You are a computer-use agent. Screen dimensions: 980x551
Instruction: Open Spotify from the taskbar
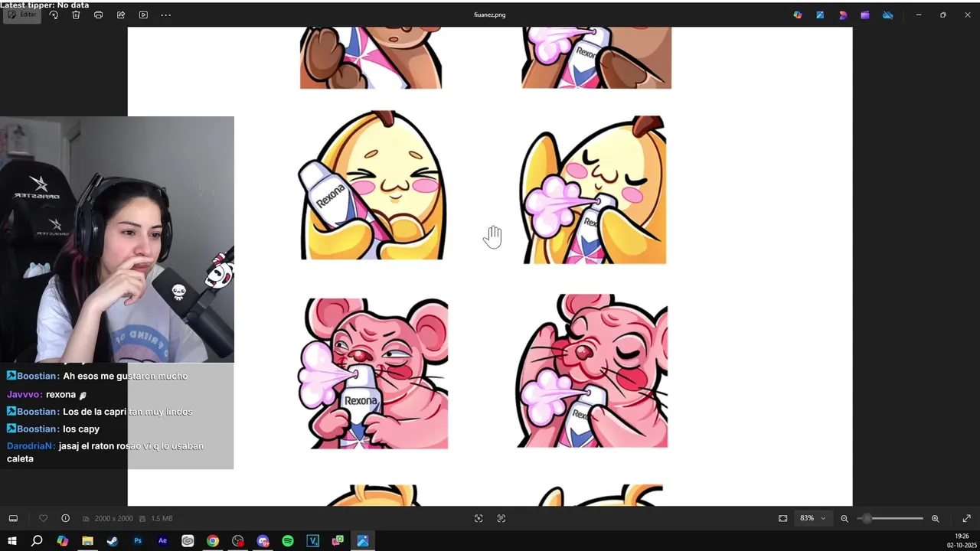[288, 541]
